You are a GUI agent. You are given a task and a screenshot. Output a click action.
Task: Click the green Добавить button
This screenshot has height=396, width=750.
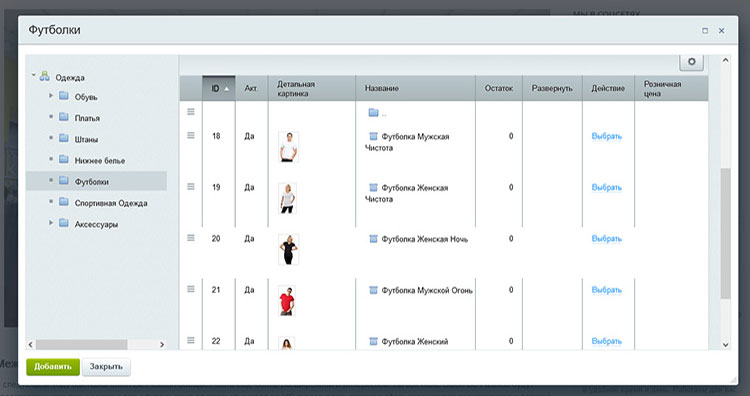(x=53, y=367)
